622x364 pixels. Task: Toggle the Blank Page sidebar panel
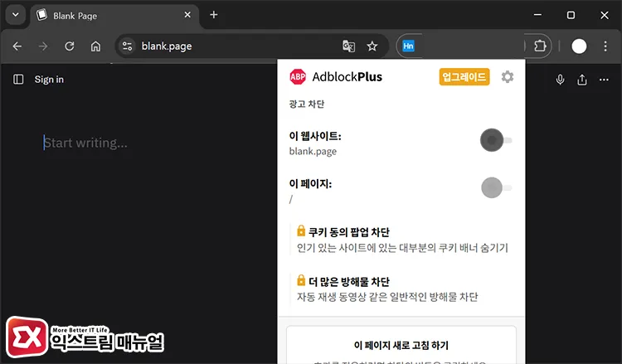[x=18, y=80]
